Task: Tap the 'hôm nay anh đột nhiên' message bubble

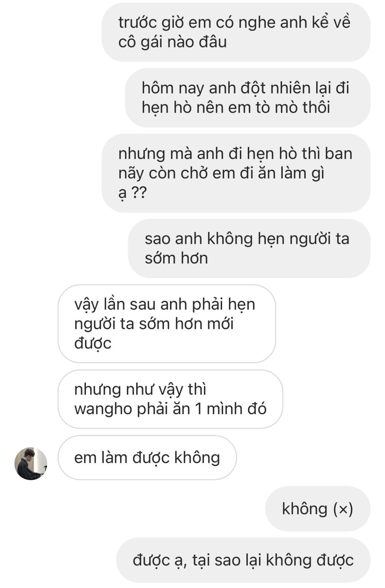Action: [248, 98]
